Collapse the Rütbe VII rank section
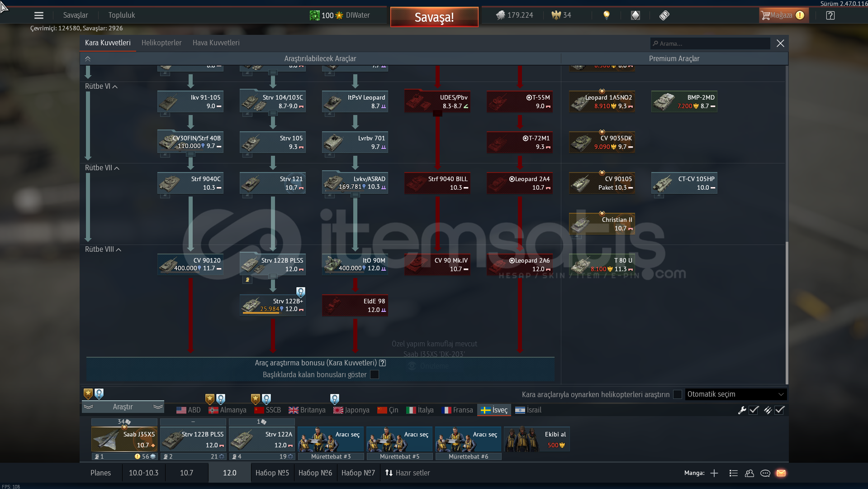Screen dimensions: 868x489 tap(117, 168)
